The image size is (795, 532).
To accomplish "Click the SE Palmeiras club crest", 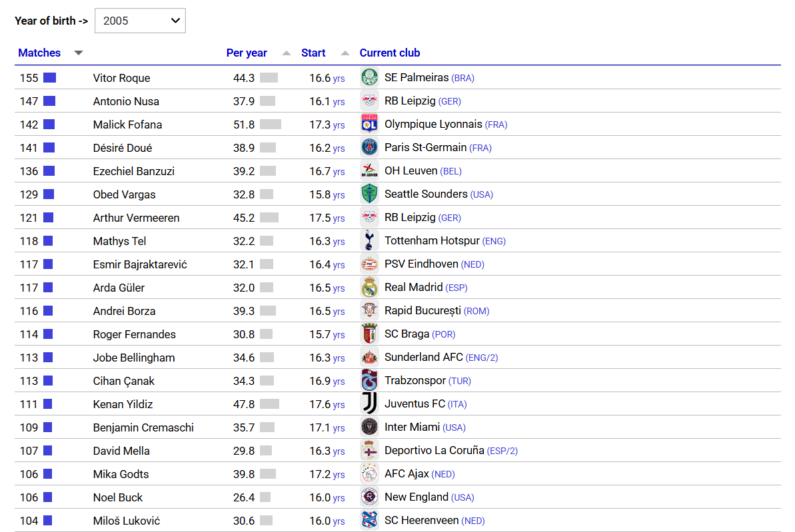I will click(x=369, y=77).
